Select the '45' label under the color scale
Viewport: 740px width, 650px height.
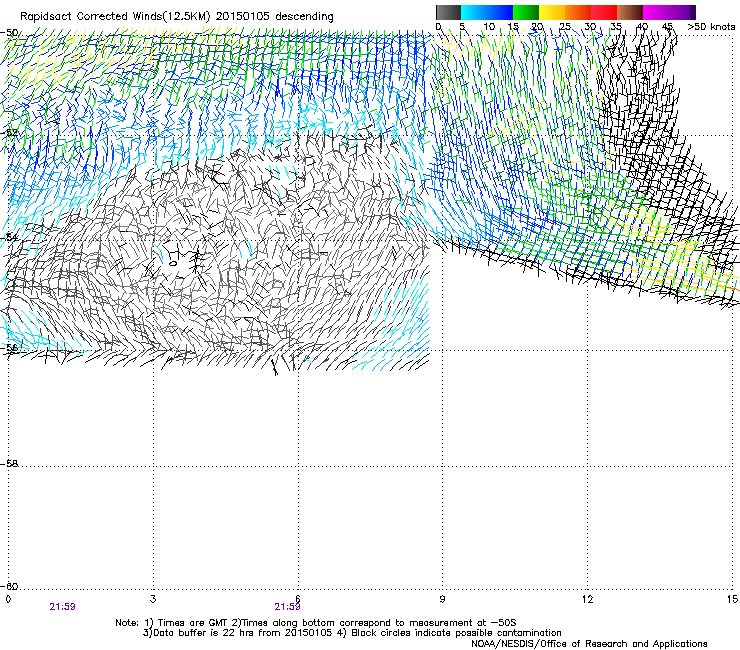(x=667, y=27)
